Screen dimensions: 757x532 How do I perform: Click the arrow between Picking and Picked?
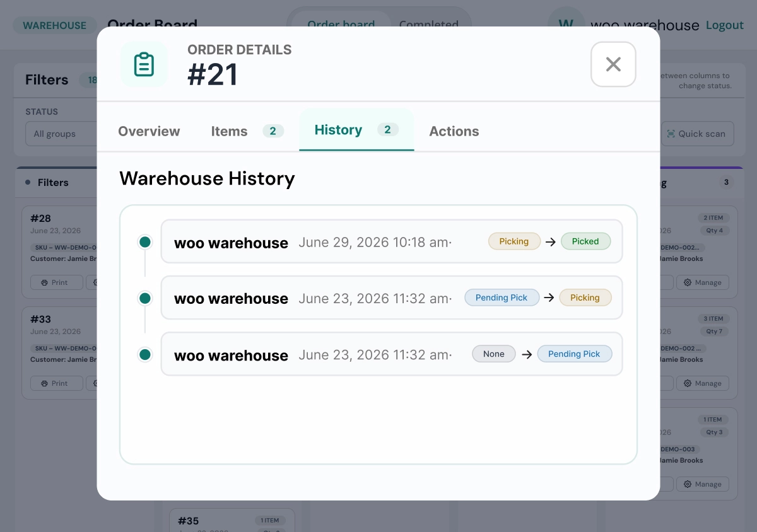tap(551, 241)
